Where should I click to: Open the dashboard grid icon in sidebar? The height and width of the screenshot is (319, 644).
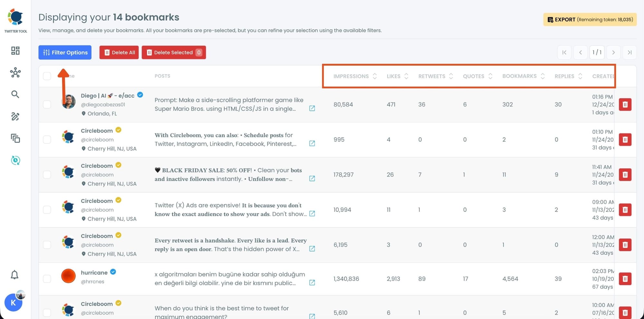[x=15, y=51]
